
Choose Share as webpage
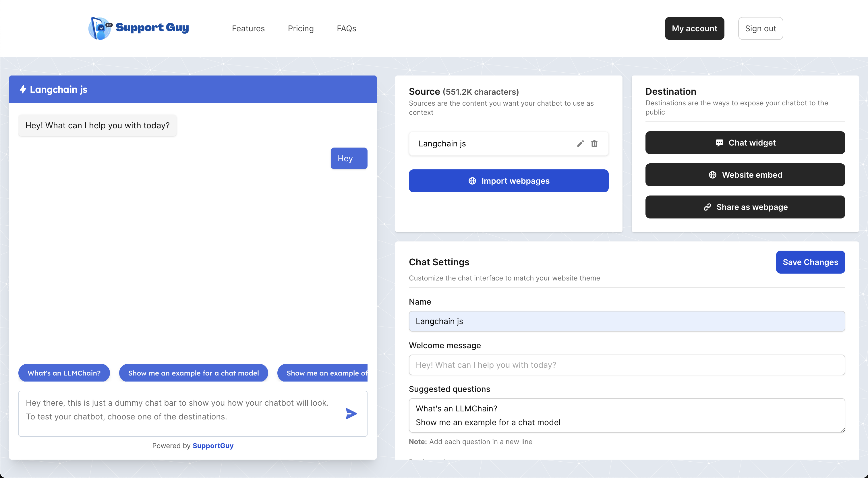coord(745,207)
